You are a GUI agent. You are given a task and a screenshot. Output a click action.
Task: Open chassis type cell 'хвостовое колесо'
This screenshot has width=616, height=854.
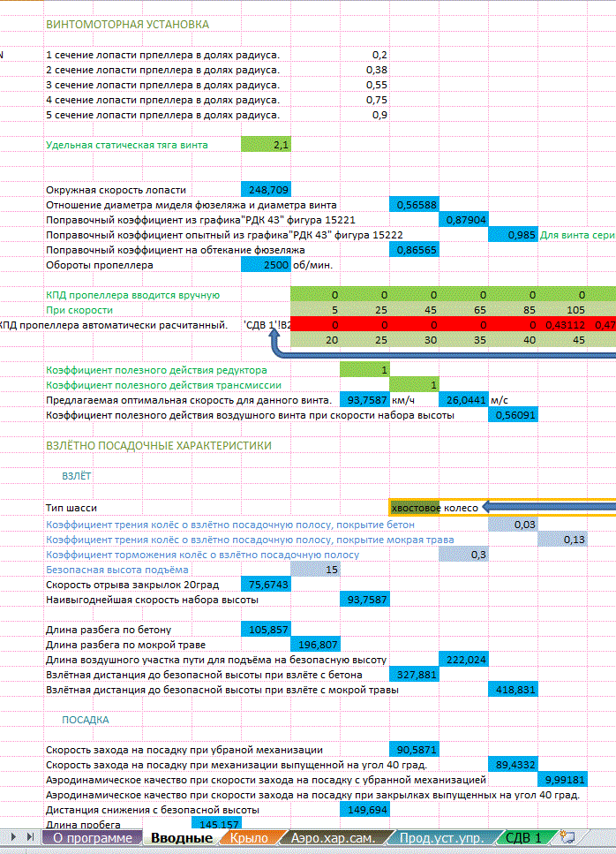click(437, 508)
